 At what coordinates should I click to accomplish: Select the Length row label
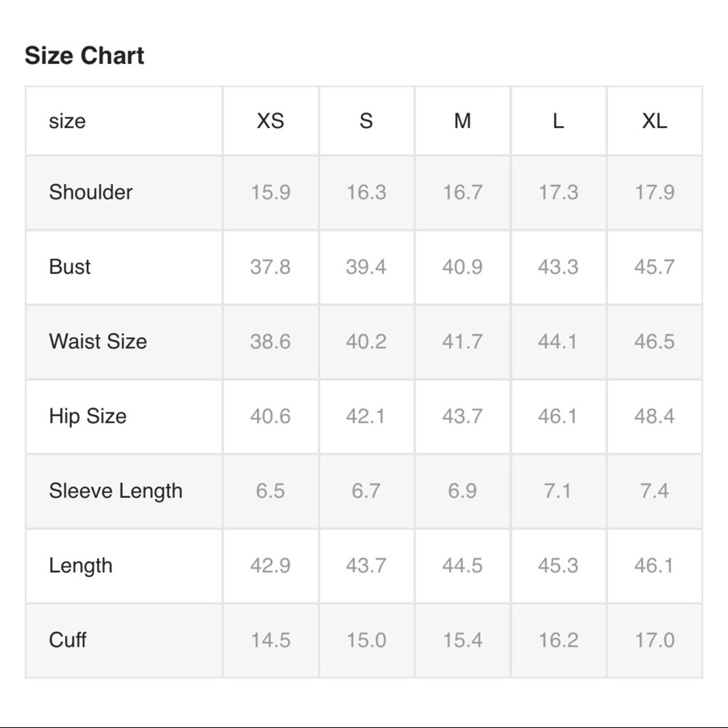(81, 566)
